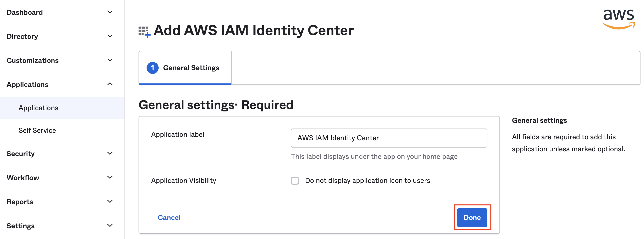
Task: Click the Security menu label
Action: click(21, 154)
